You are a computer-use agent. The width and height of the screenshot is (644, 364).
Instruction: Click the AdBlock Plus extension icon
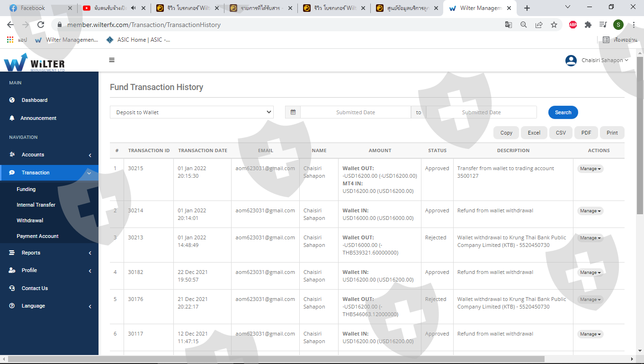[573, 25]
